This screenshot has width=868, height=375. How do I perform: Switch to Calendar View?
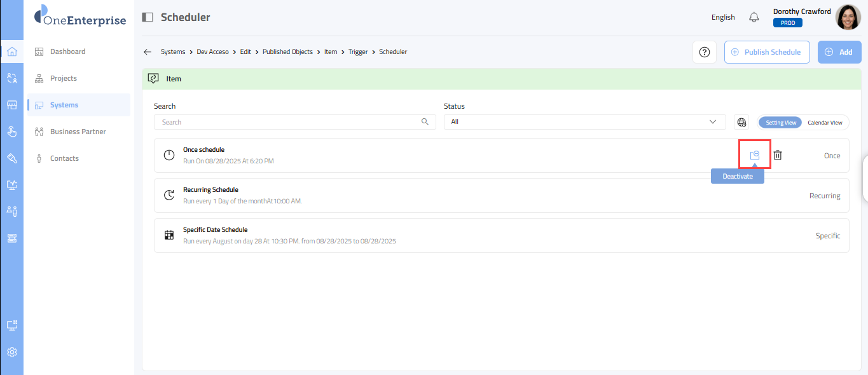click(x=824, y=123)
